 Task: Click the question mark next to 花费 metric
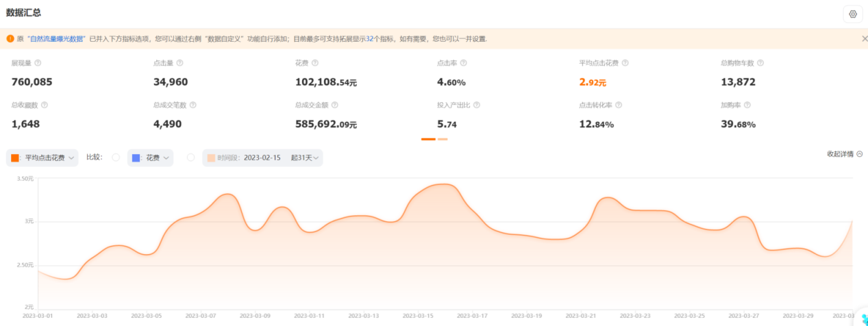point(315,63)
